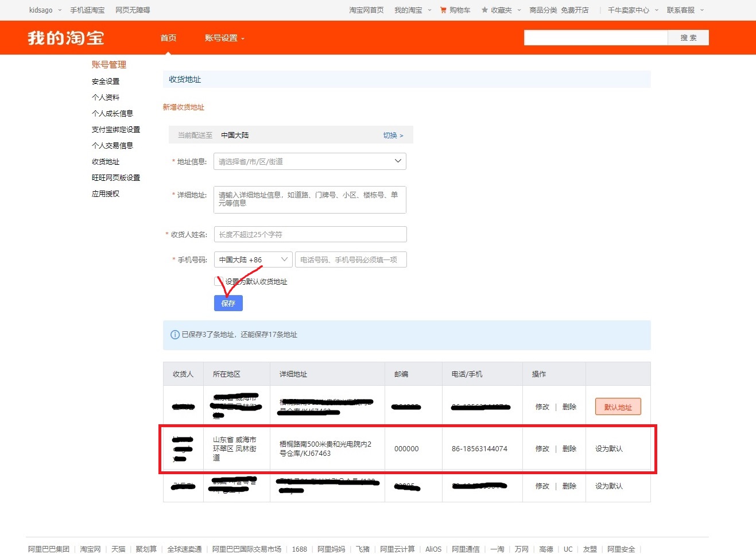
Task: Open 旺旺网页版设置 in sidebar
Action: pos(116,178)
